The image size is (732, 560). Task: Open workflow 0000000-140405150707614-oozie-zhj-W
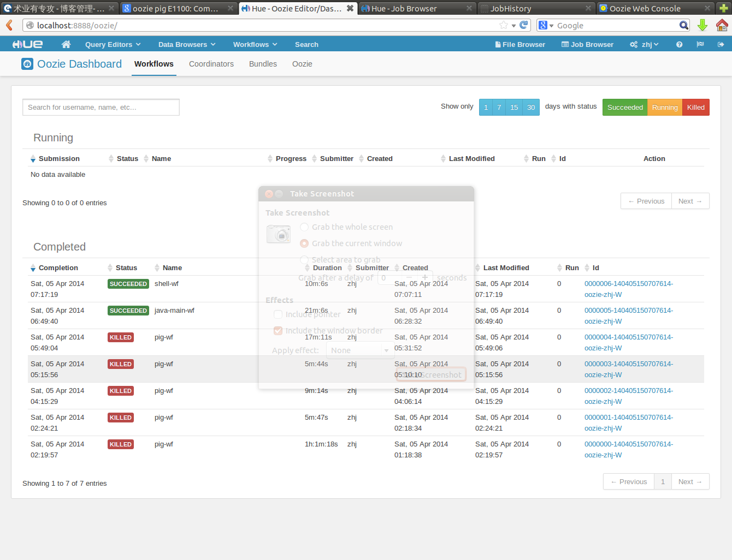coord(629,449)
